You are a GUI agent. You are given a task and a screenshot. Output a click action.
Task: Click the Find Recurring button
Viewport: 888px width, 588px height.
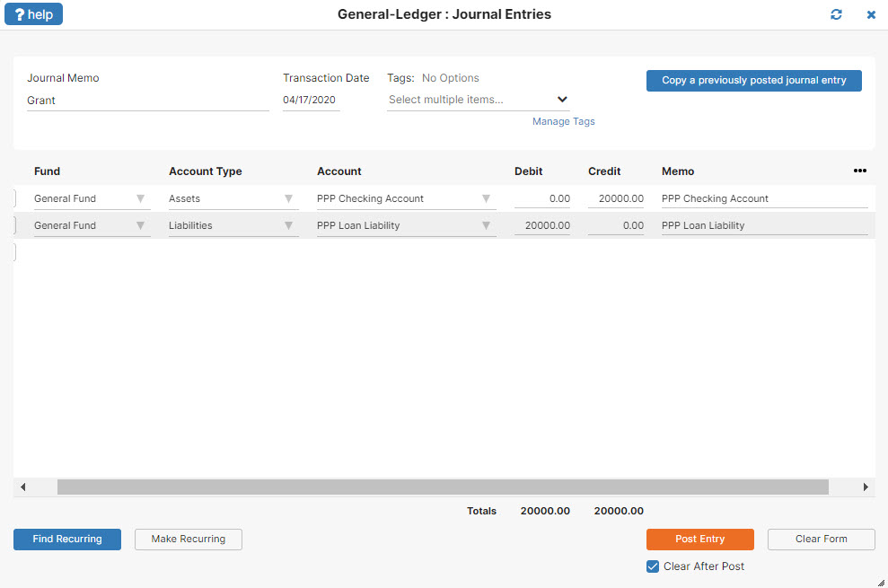pyautogui.click(x=67, y=540)
